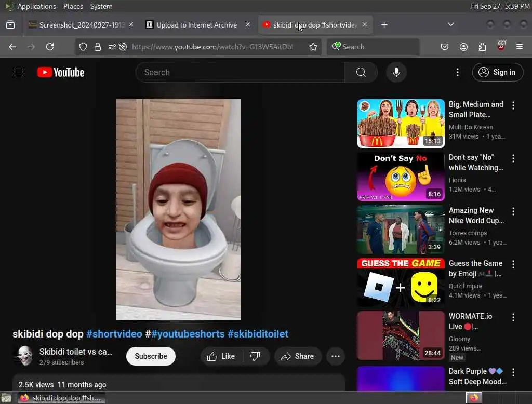The width and height of the screenshot is (532, 404).
Task: Navigate back in Firefox
Action: tap(12, 47)
